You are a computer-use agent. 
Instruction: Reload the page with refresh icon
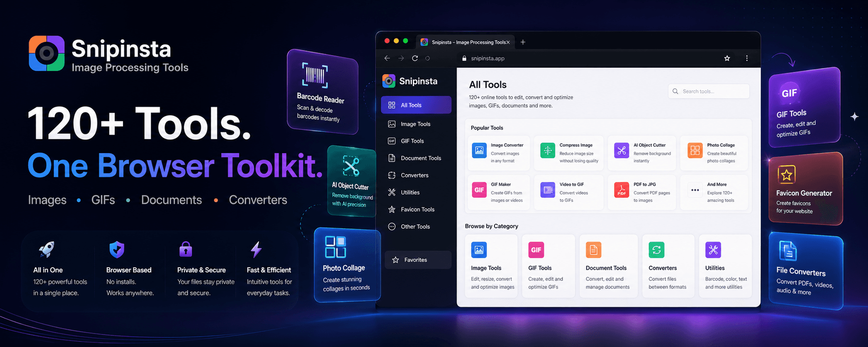[415, 58]
